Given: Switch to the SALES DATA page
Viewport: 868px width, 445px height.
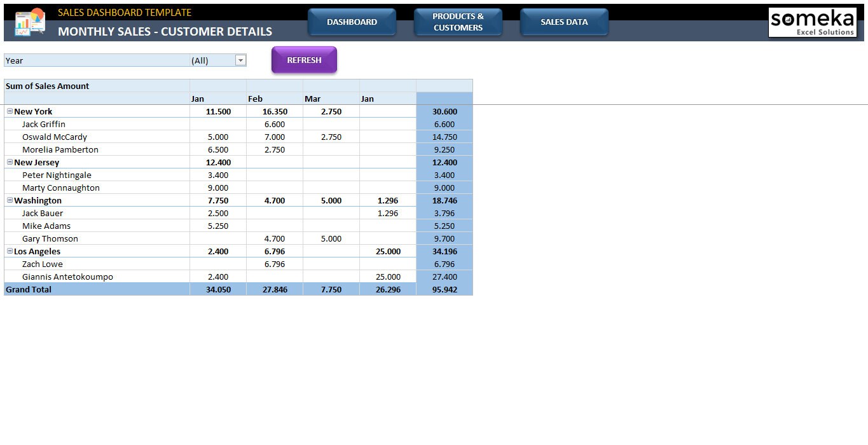Looking at the screenshot, I should pyautogui.click(x=563, y=21).
